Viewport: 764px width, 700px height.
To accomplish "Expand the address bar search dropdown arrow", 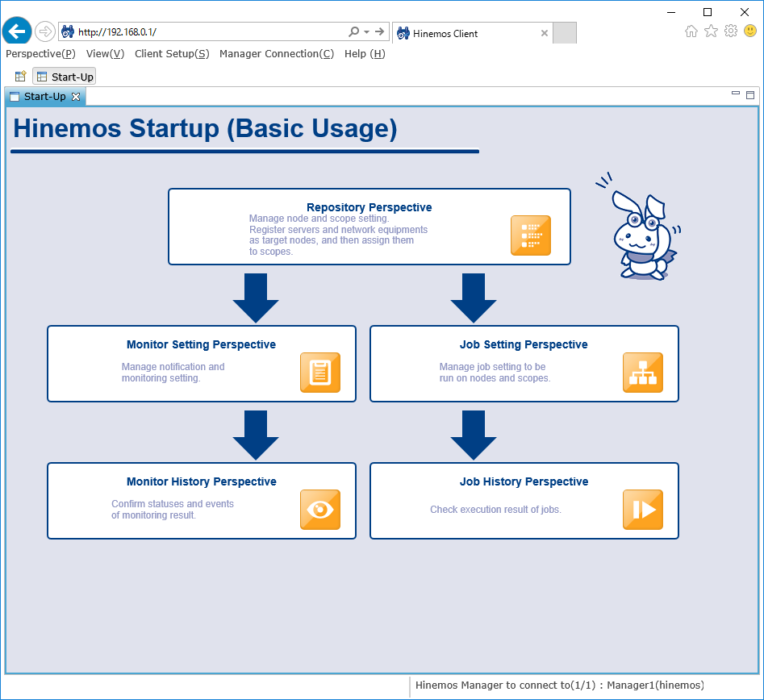I will click(366, 32).
